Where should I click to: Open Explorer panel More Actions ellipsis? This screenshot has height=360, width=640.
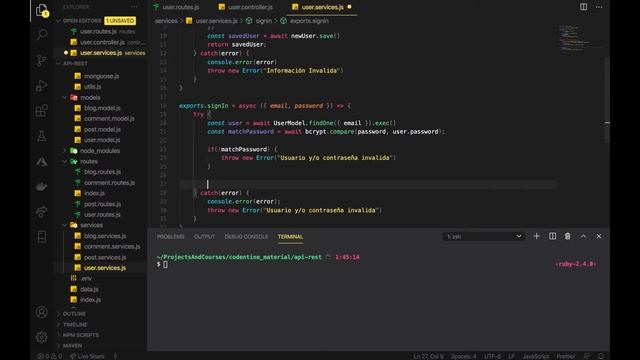pos(134,7)
